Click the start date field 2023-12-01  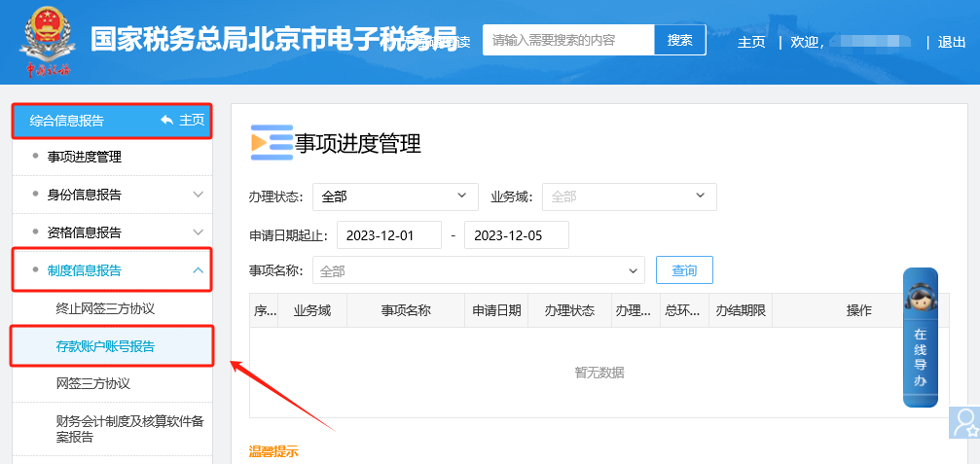tap(389, 235)
